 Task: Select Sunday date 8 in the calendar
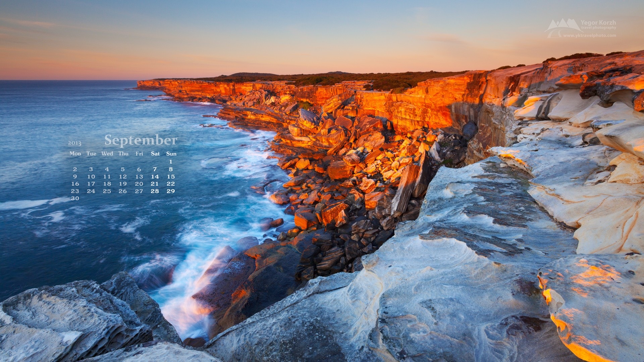click(171, 169)
